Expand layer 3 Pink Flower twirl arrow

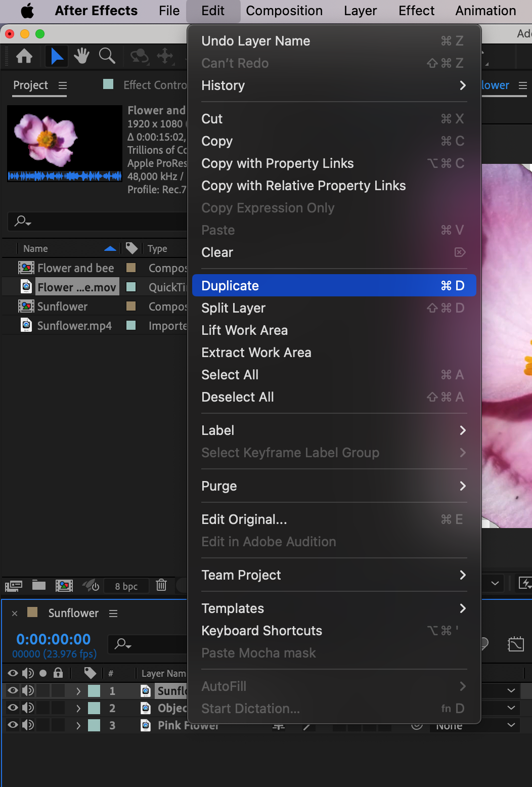(78, 725)
